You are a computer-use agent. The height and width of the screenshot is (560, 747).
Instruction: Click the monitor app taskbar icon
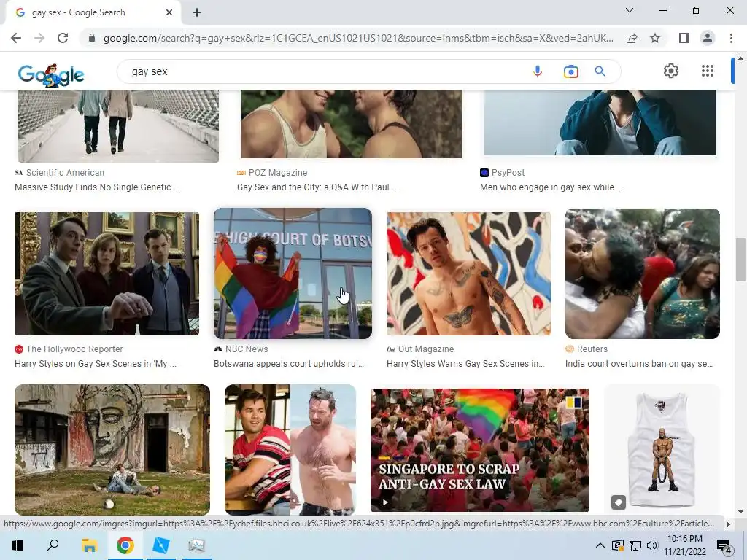[x=196, y=545]
